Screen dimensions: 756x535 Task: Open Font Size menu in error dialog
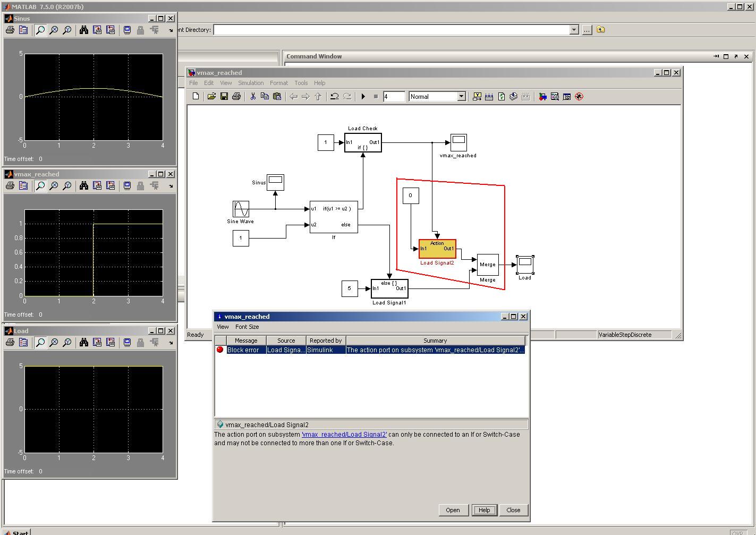coord(247,327)
